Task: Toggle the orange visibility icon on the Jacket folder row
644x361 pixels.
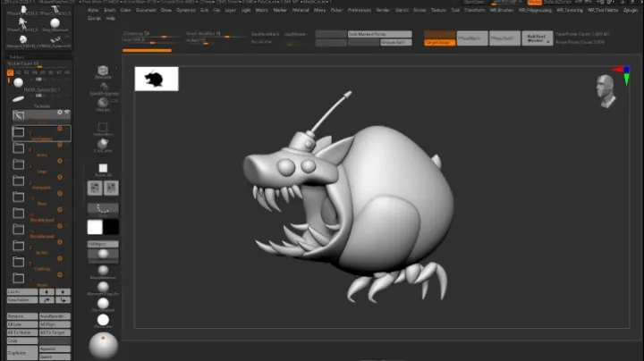Action: point(60,242)
